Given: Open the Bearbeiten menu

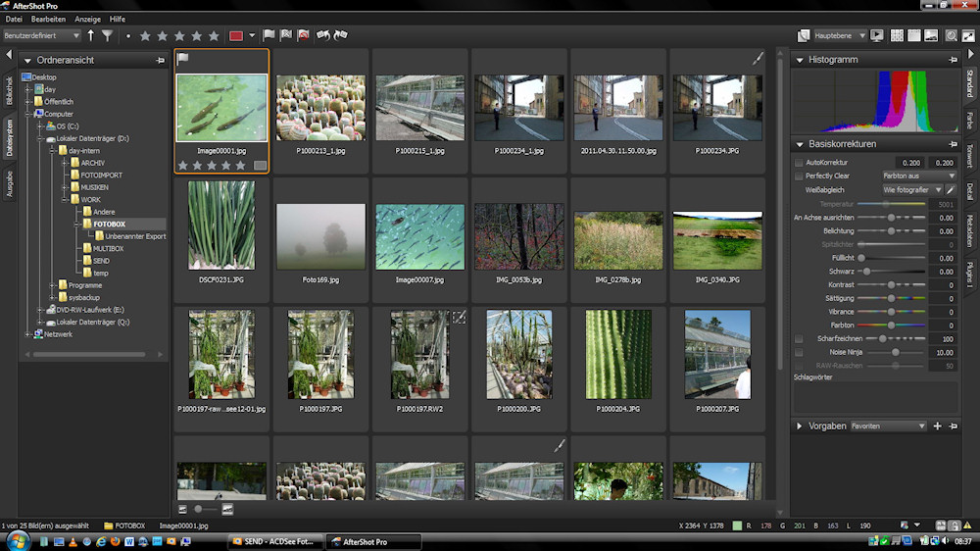Looking at the screenshot, I should pyautogui.click(x=49, y=19).
